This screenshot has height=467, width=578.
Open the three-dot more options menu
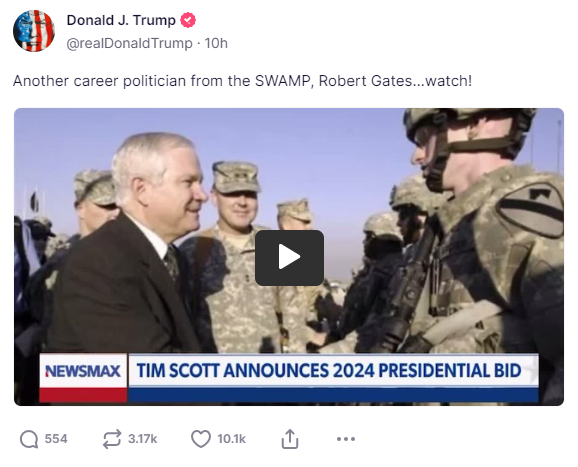point(346,439)
